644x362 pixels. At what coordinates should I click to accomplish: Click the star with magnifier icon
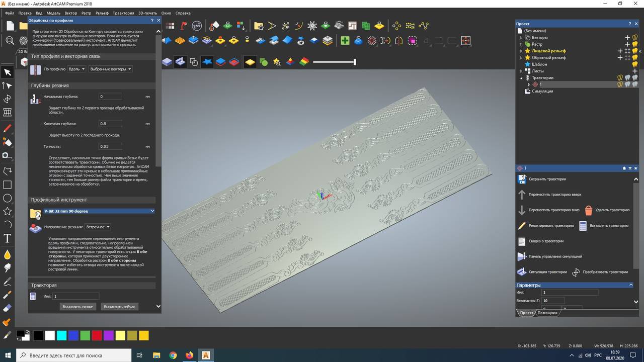point(277,62)
